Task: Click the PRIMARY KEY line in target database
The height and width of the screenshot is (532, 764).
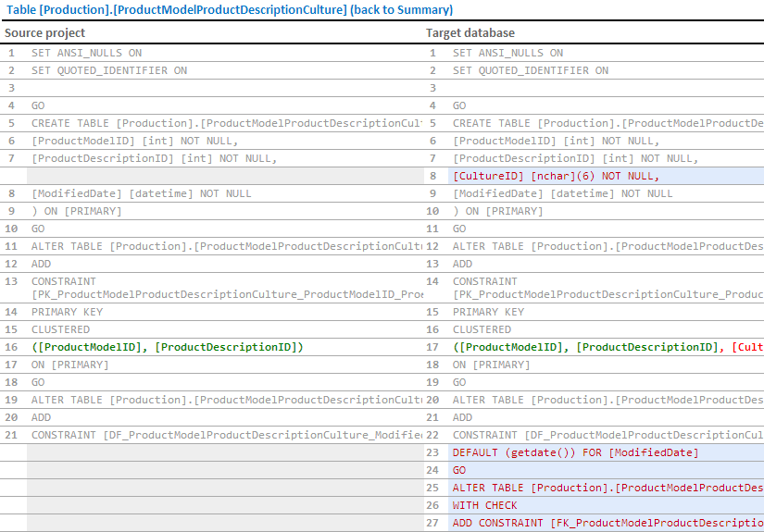Action: (488, 312)
